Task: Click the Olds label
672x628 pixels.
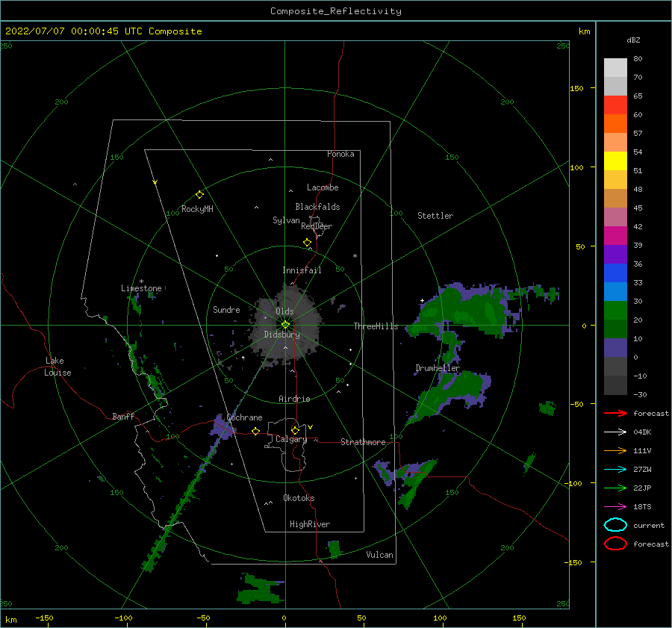Action: point(284,311)
